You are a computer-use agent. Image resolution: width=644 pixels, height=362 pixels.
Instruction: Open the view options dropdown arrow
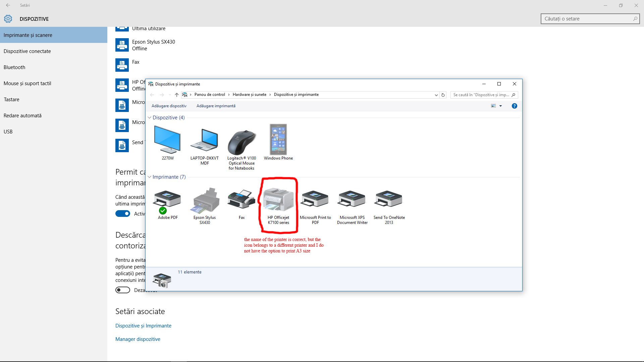coord(500,106)
